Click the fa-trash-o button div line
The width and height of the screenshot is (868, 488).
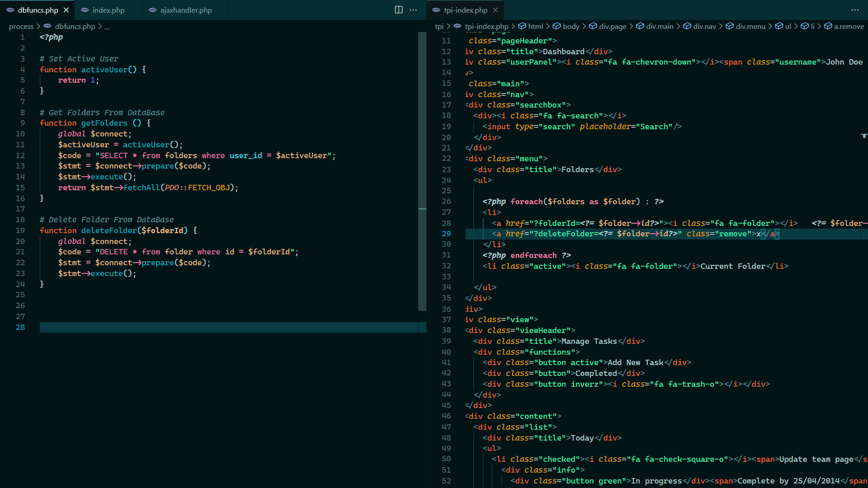tap(626, 384)
